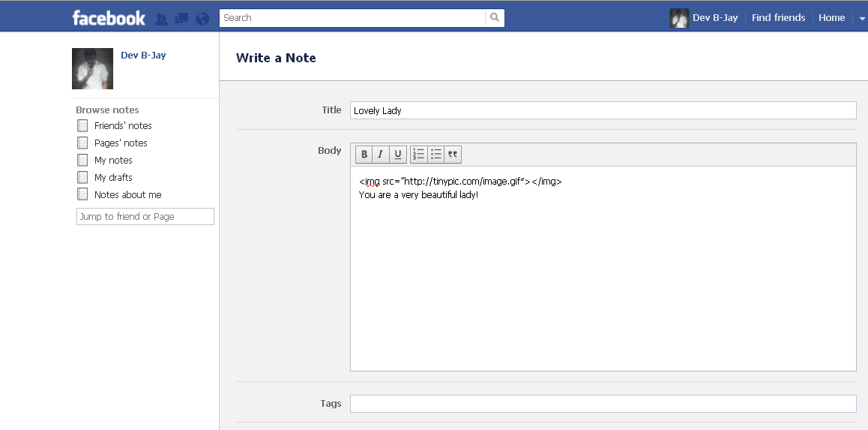Insert a numbered list
Viewport: 868px width, 430px height.
coord(418,155)
